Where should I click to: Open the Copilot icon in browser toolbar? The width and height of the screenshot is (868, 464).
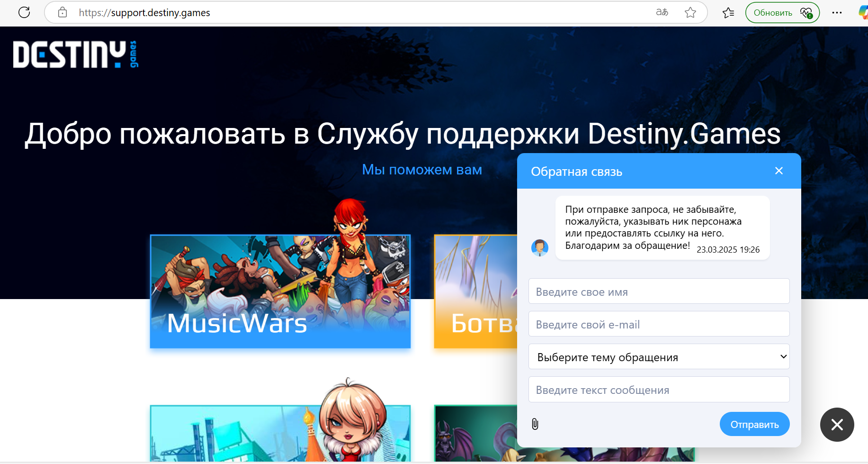863,12
